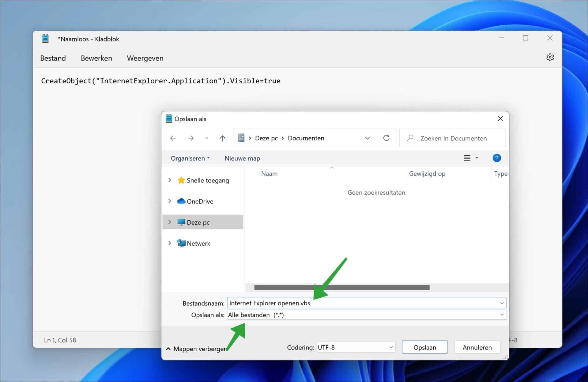Screen dimensions: 588x382
Task: Click the search magnifier in Zoeken in Documenten
Action: coord(410,138)
